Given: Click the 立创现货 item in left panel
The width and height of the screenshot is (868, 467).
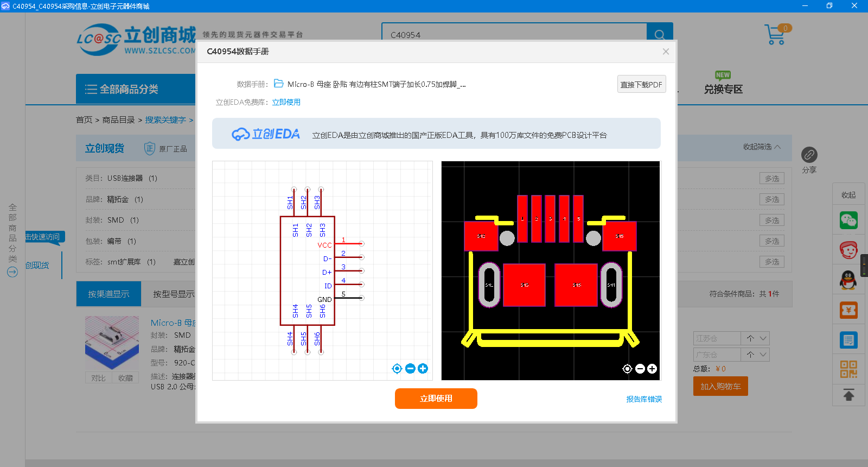Looking at the screenshot, I should 37,265.
